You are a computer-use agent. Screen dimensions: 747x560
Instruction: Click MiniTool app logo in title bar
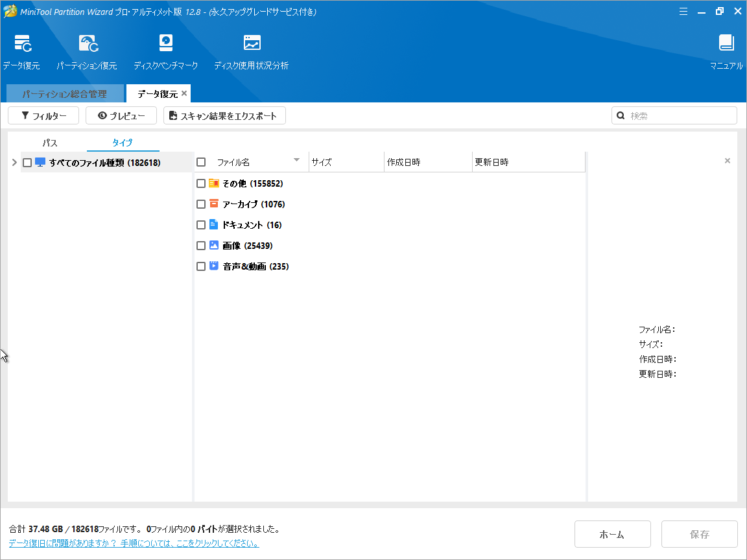click(10, 12)
